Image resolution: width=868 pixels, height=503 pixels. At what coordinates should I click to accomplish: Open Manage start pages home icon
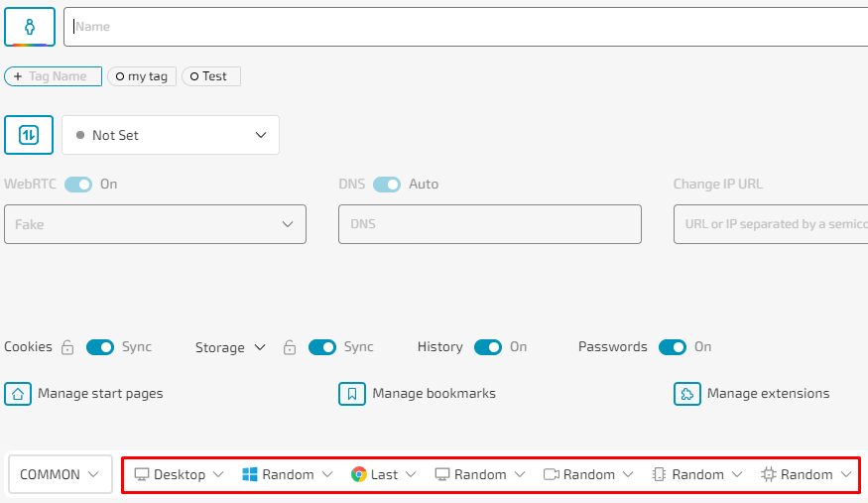point(18,394)
